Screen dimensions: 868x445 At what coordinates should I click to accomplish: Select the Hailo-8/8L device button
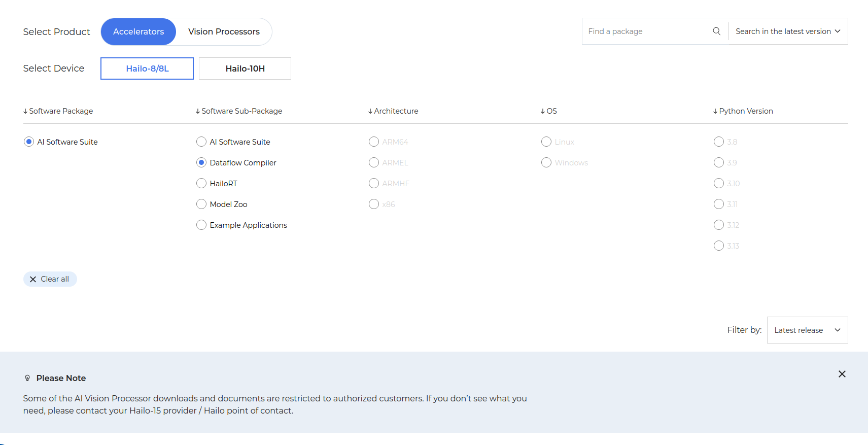coord(147,69)
